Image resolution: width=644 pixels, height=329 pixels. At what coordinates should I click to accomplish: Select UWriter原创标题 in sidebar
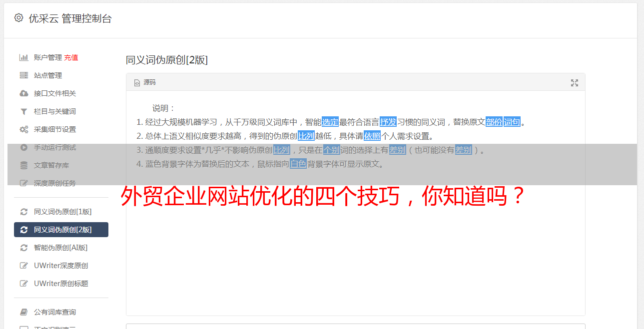pyautogui.click(x=61, y=284)
